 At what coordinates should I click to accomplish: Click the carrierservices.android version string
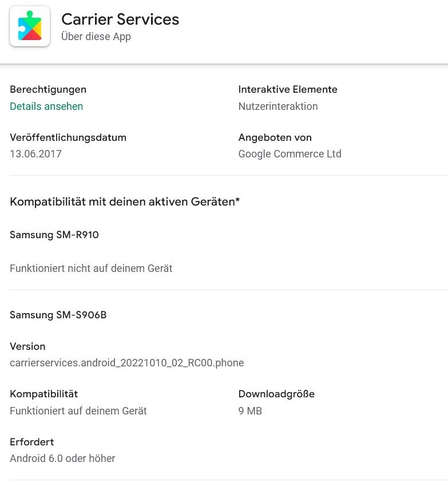[127, 363]
